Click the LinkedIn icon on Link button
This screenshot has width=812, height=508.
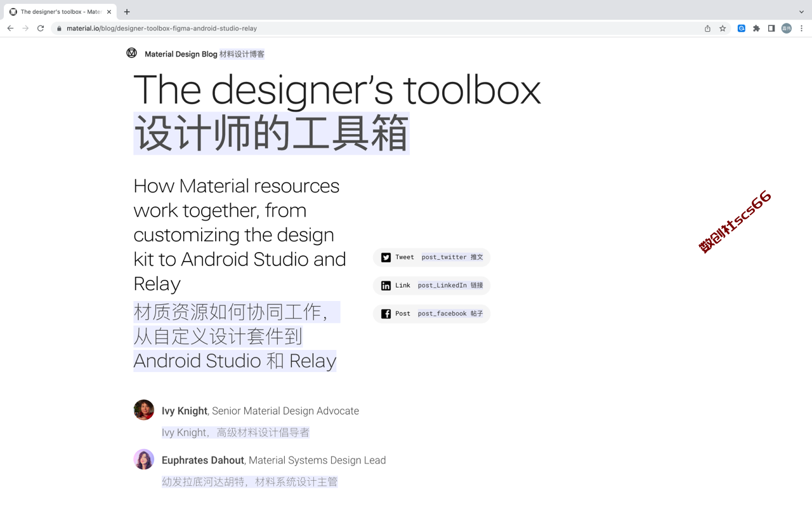coord(386,286)
